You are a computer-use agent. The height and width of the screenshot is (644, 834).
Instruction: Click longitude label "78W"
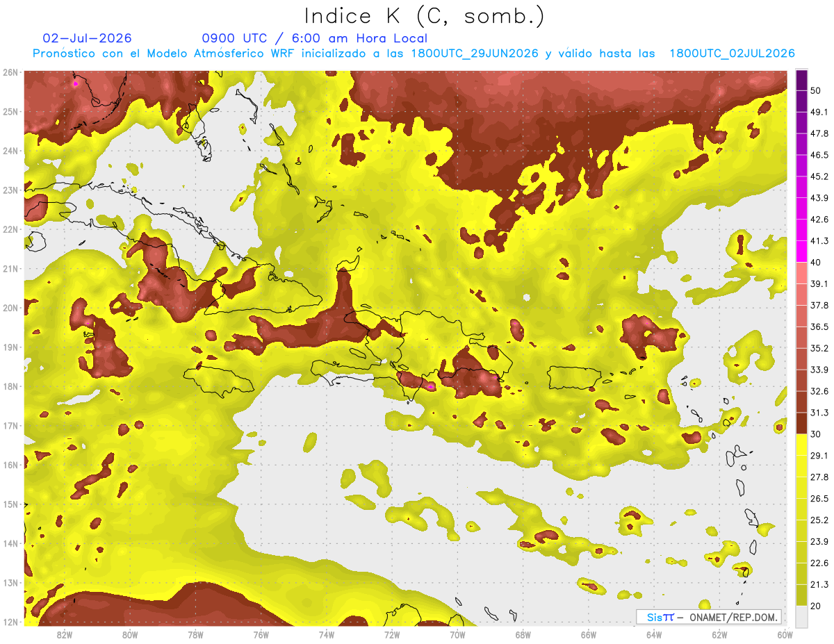click(195, 635)
